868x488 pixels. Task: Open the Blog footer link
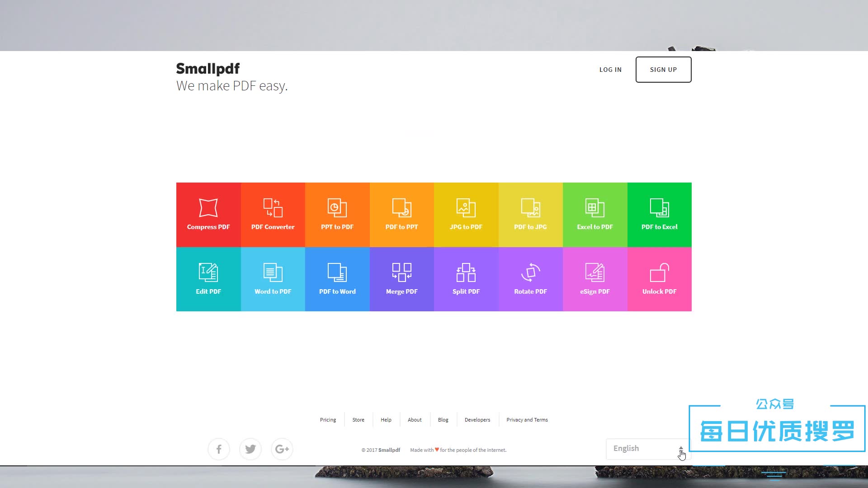[443, 420]
